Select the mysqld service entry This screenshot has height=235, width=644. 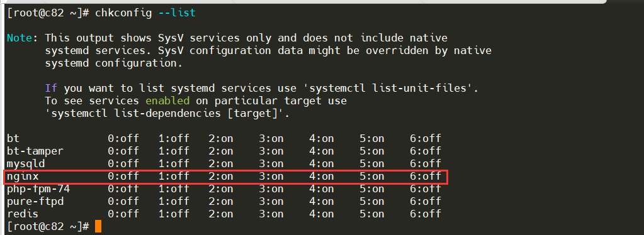tap(25, 165)
